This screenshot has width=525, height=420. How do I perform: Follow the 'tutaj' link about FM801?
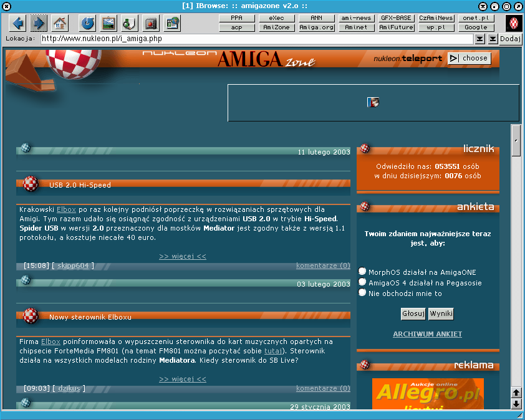tap(273, 351)
